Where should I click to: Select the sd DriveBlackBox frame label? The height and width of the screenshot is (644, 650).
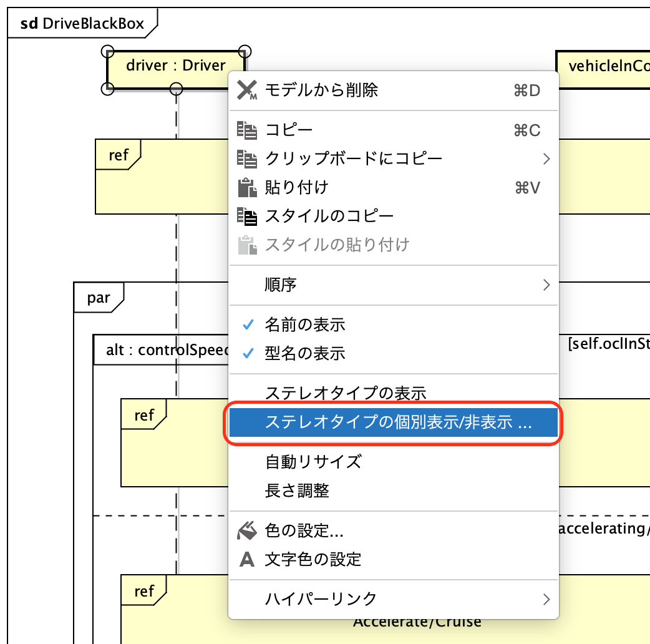pos(82,24)
